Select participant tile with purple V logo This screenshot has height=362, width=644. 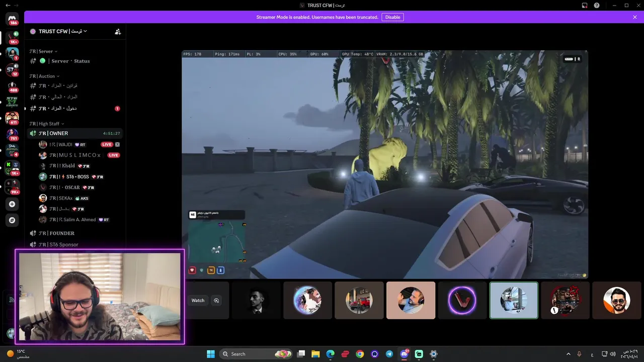[462, 300]
